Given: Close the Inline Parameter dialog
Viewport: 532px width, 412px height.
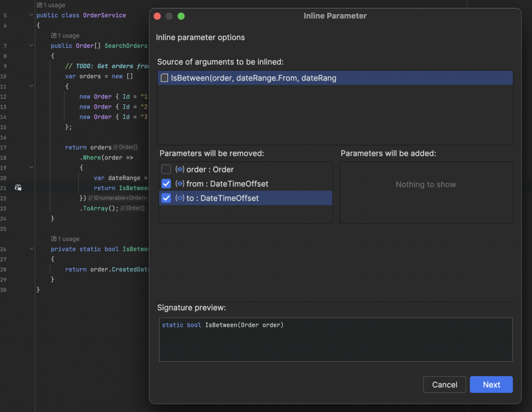Looking at the screenshot, I should tap(157, 16).
